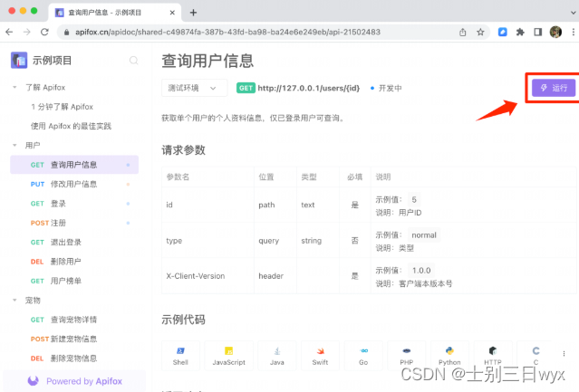Image resolution: width=579 pixels, height=392 pixels.
Task: Click example value normal for type
Action: pos(424,234)
